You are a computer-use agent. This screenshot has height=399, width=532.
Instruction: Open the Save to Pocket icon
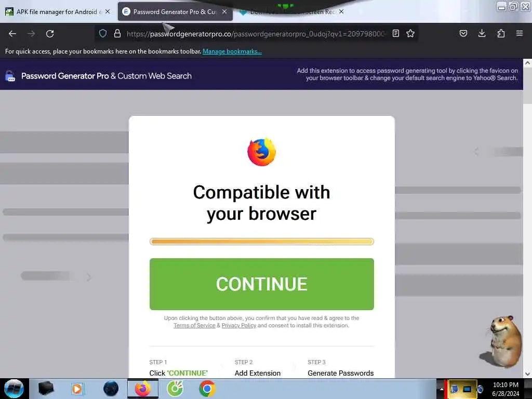click(x=463, y=33)
